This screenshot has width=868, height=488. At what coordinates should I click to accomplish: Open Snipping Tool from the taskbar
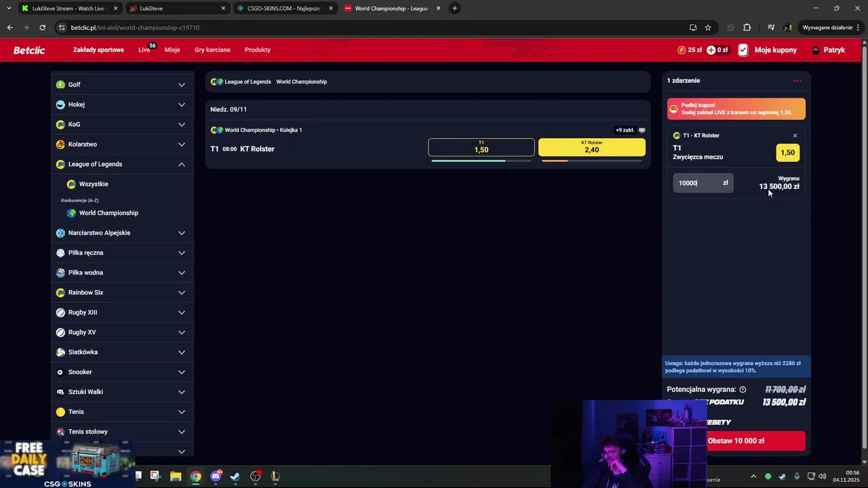[155, 476]
